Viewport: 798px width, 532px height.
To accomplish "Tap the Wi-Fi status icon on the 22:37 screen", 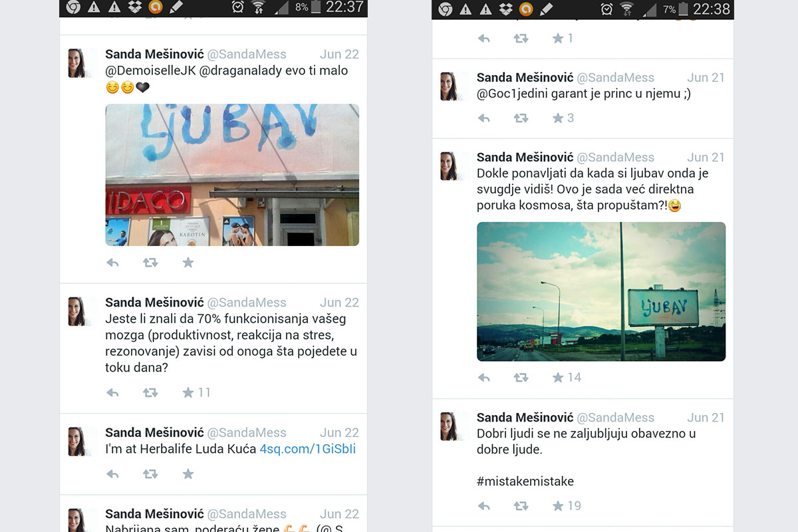I will point(258,8).
